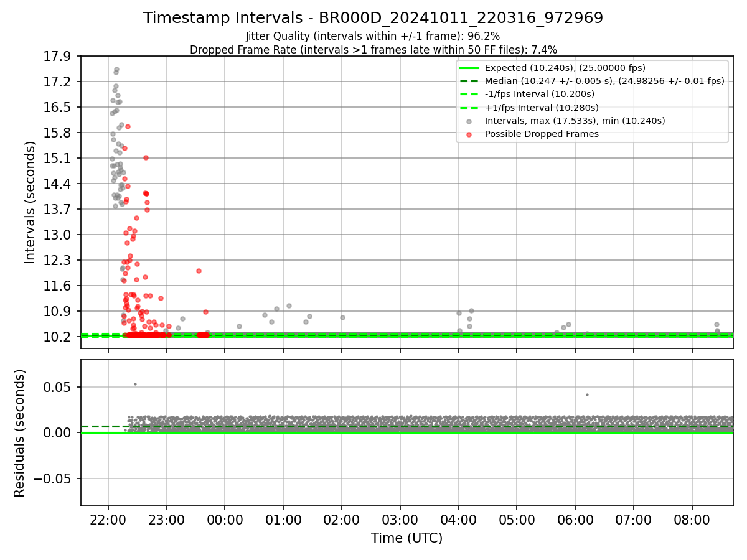
Task: Click the 02:00 time tick label
Action: [342, 520]
